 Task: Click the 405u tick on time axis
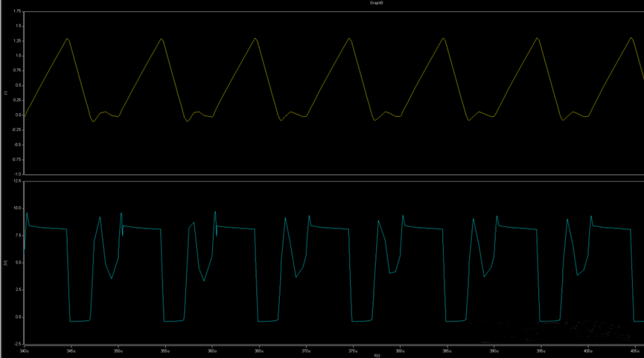pos(634,349)
